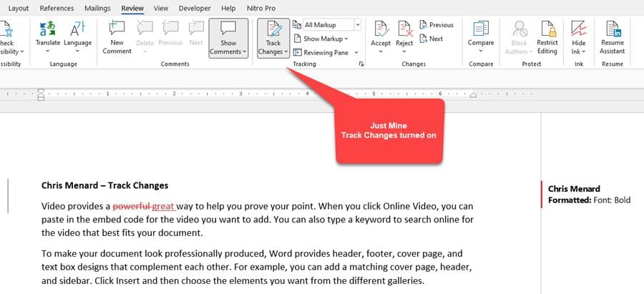Toggle the Reviewing Pane

point(321,52)
